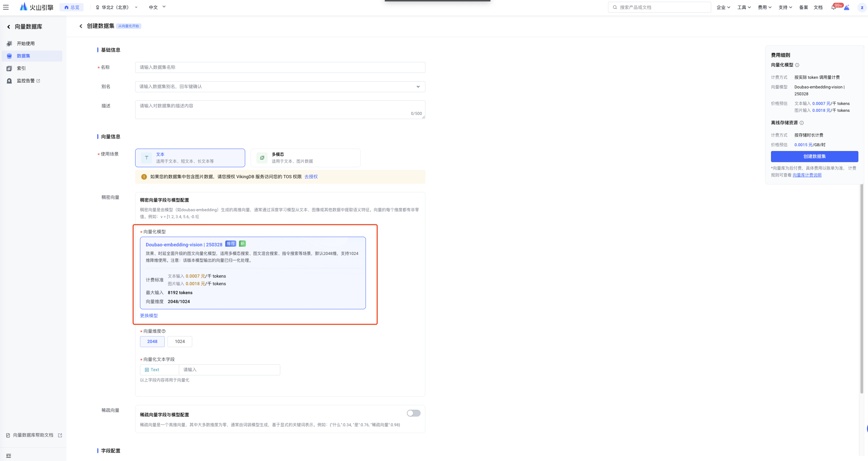Viewport: 868px width, 461px height.
Task: Click the mountain icon beside notifications
Action: tap(847, 7)
